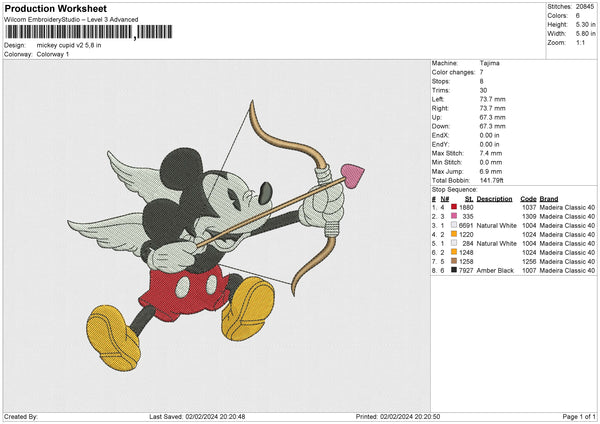Image resolution: width=600 pixels, height=424 pixels.
Task: Click the Brand column header
Action: (551, 198)
